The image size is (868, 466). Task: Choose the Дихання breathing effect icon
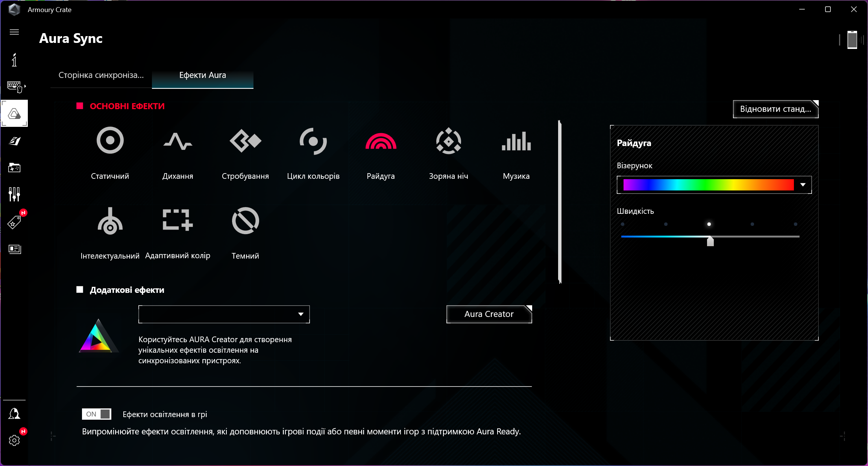click(178, 141)
